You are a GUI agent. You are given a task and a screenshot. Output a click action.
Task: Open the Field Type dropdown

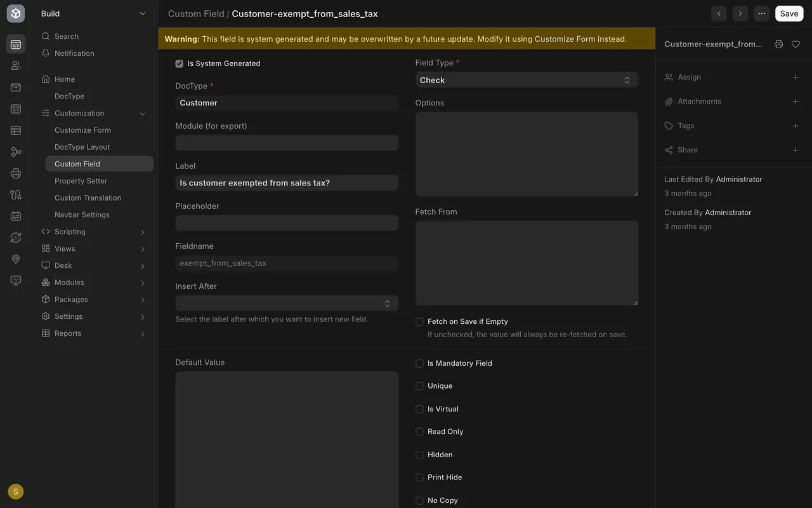pos(527,80)
